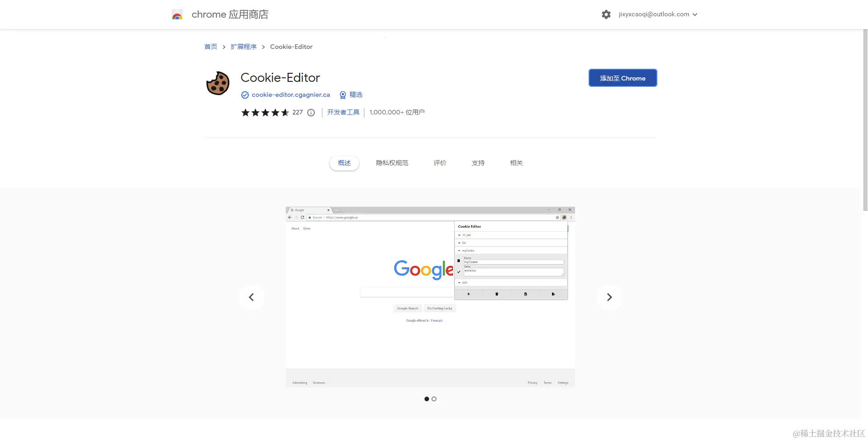Open the 开发者工具 category link
868x441 pixels.
[x=343, y=112]
